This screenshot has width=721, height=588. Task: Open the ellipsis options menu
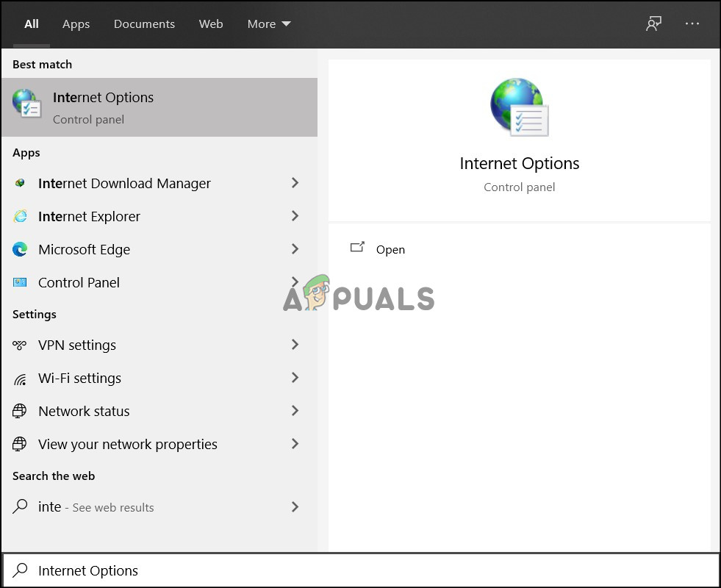692,24
